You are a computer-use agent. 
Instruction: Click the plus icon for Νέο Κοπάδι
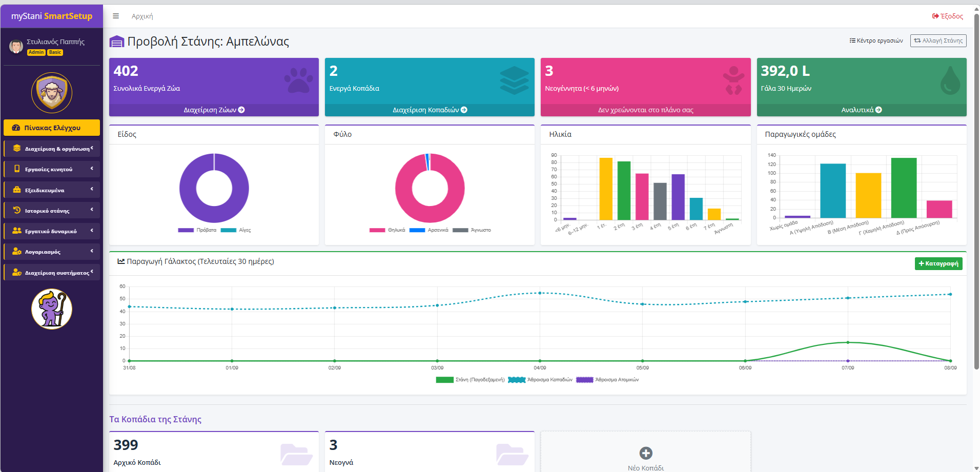coord(646,453)
